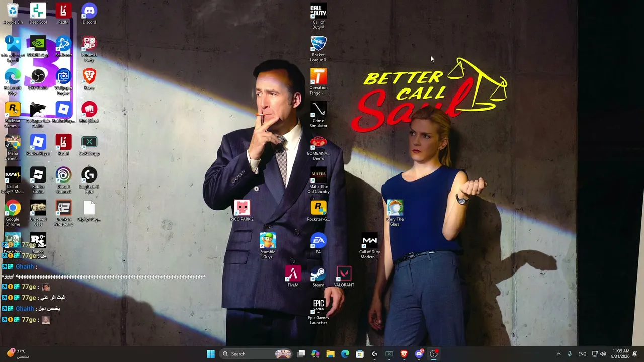Select the Operation Tango desktop icon
The height and width of the screenshot is (362, 644).
(318, 82)
